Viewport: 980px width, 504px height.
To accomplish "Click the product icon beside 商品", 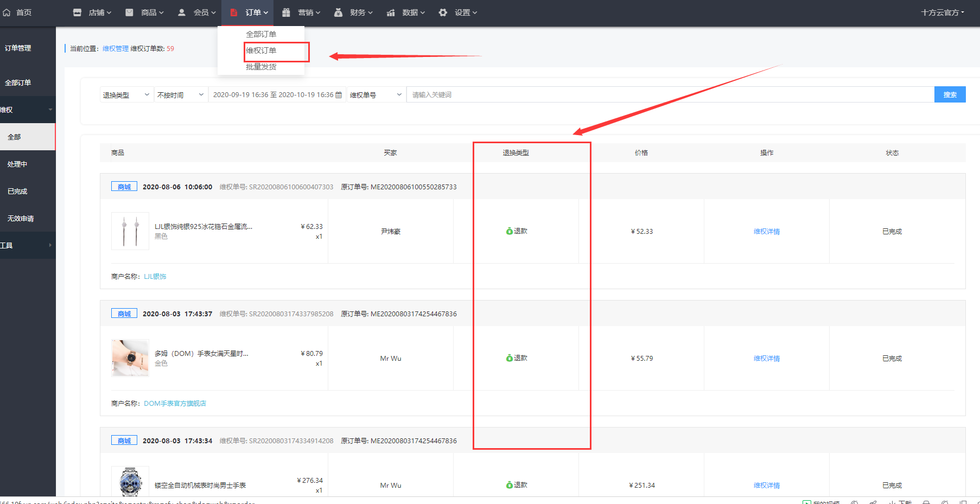I will [x=129, y=12].
